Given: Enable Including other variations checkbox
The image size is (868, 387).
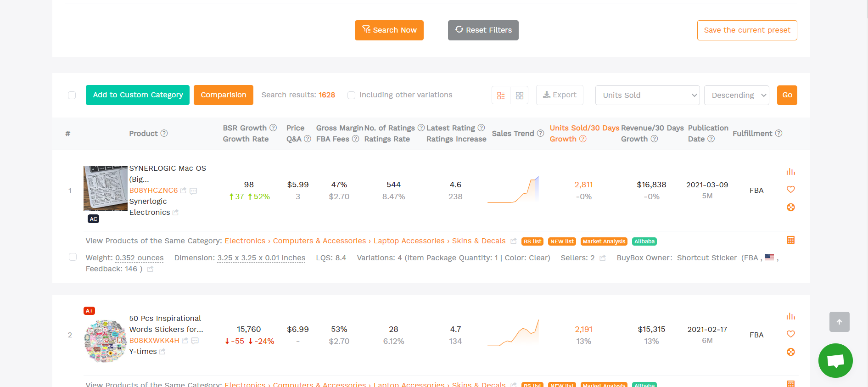Looking at the screenshot, I should pyautogui.click(x=352, y=95).
